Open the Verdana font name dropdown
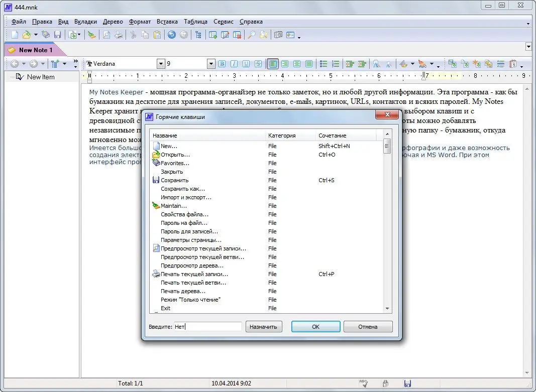This screenshot has height=392, width=536. point(161,64)
